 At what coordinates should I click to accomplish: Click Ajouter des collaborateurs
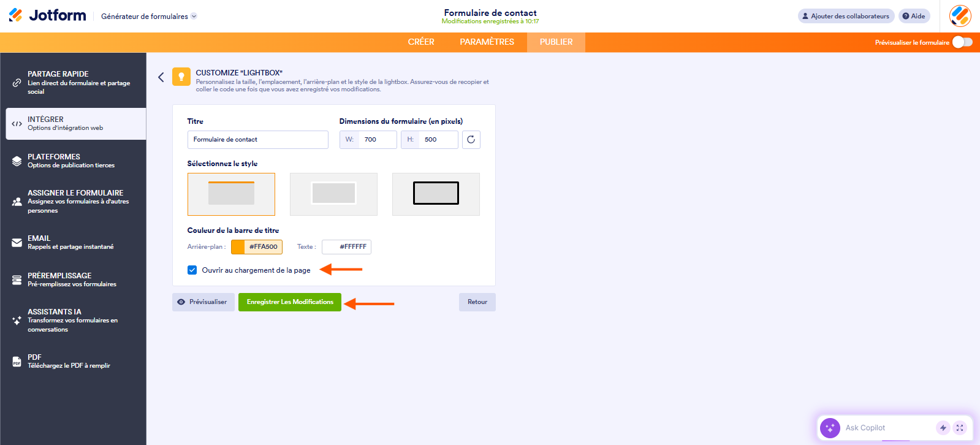point(846,16)
